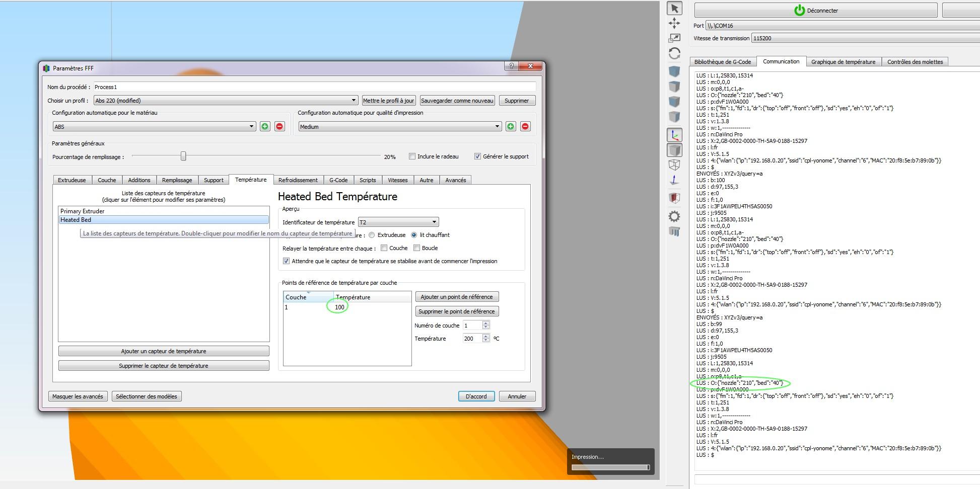Click the Impression progress bar
The image size is (980, 489).
tap(611, 467)
